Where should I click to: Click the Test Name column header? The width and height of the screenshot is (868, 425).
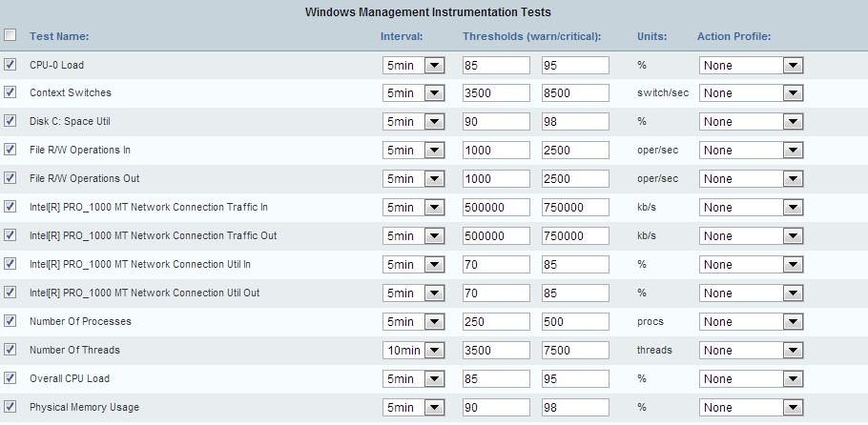click(x=59, y=36)
